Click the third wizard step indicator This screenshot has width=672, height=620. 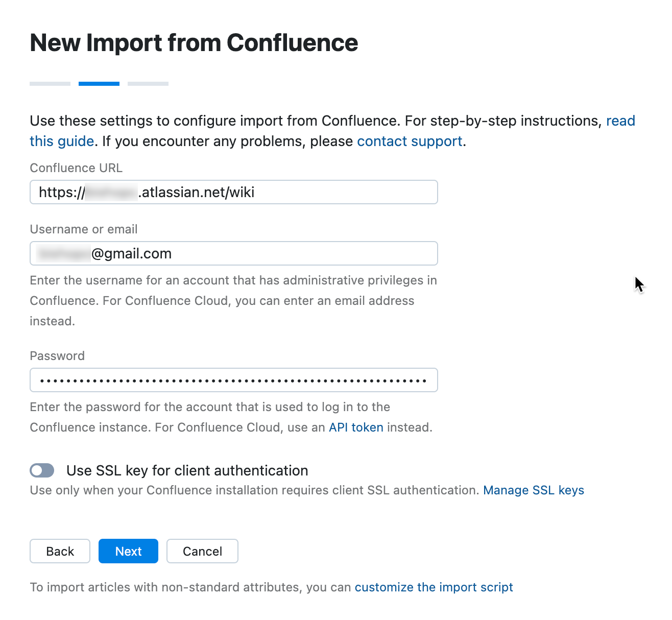pyautogui.click(x=148, y=84)
